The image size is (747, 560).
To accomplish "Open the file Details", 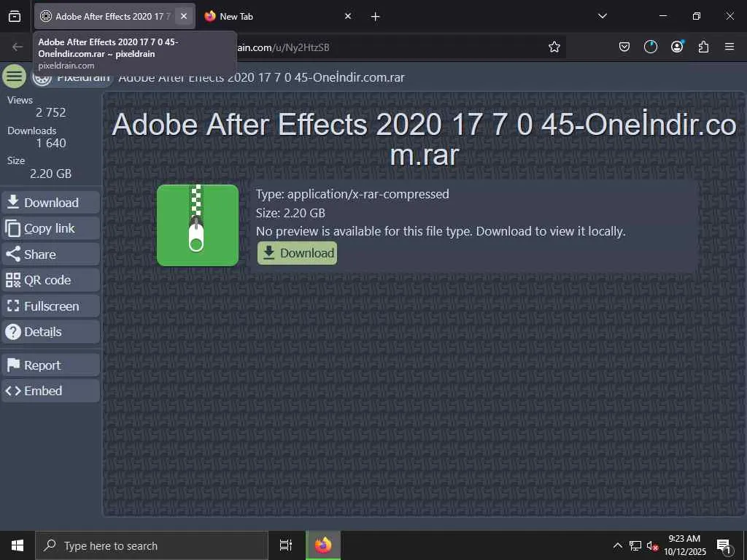I will coord(50,332).
